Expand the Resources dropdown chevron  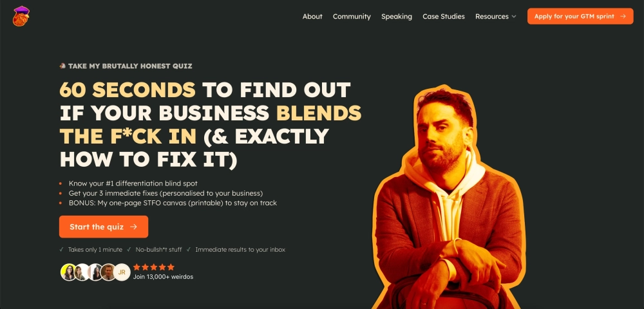point(513,17)
